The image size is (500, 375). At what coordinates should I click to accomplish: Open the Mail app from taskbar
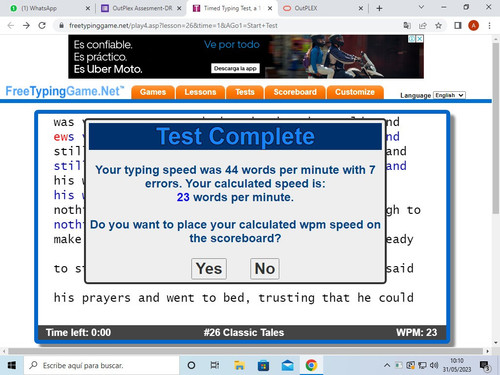click(287, 365)
